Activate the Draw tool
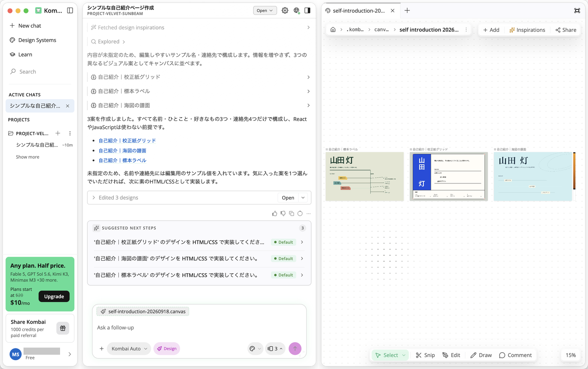588x369 pixels. click(x=481, y=355)
